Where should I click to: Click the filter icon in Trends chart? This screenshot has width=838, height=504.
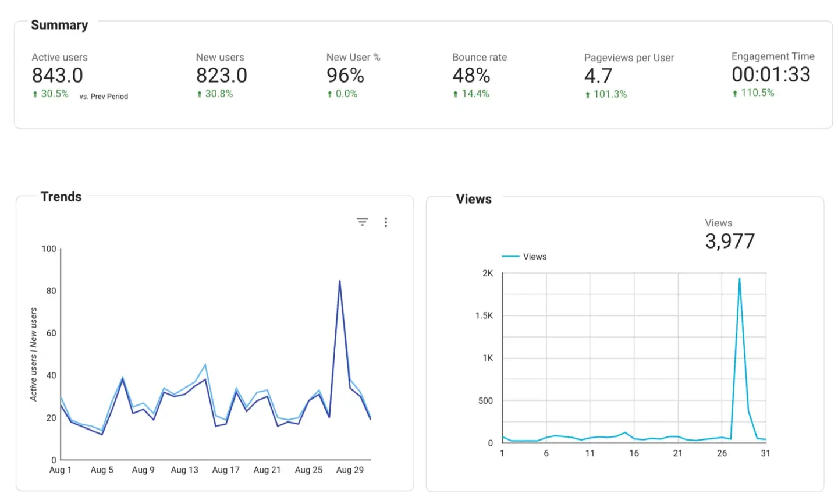click(362, 222)
